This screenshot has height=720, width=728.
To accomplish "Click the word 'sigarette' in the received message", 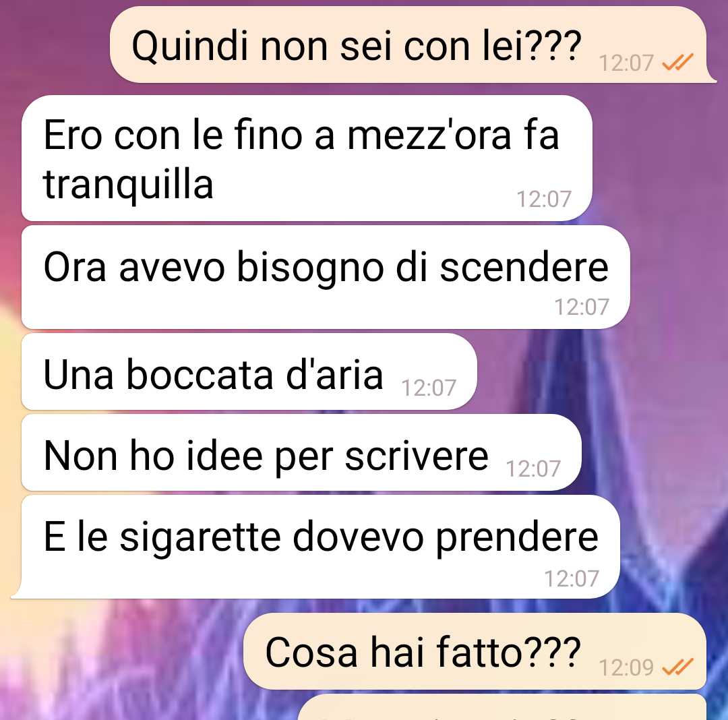I will click(x=201, y=537).
